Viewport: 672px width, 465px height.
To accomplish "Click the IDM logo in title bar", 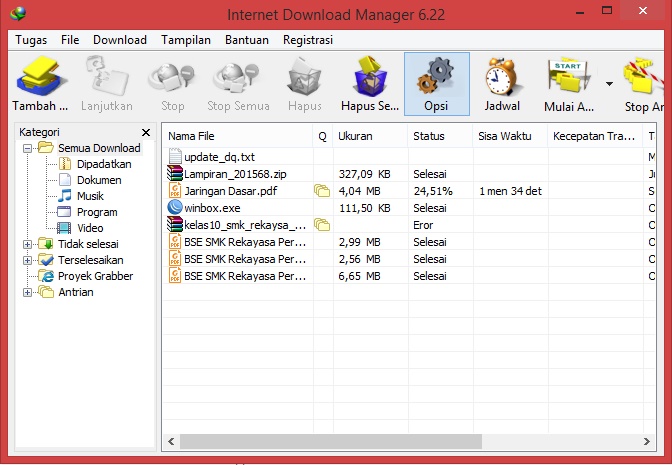I will coord(18,13).
